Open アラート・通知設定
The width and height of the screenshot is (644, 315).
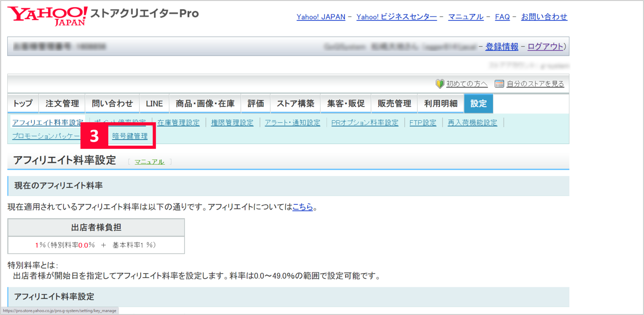293,122
